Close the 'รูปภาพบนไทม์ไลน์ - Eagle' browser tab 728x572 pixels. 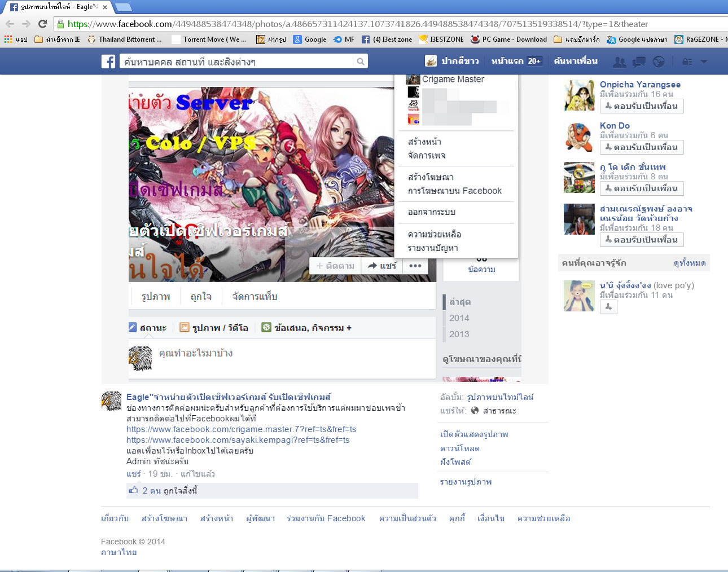105,7
